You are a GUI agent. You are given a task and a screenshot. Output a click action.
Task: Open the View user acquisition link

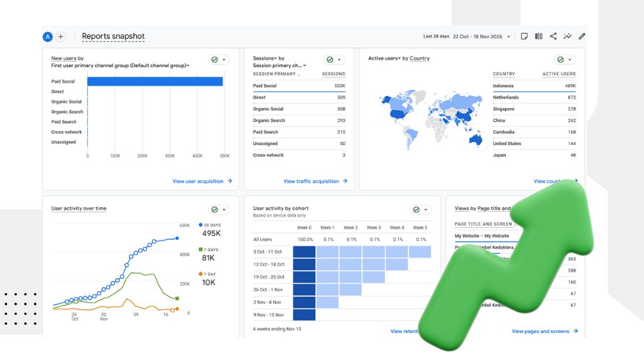[198, 181]
